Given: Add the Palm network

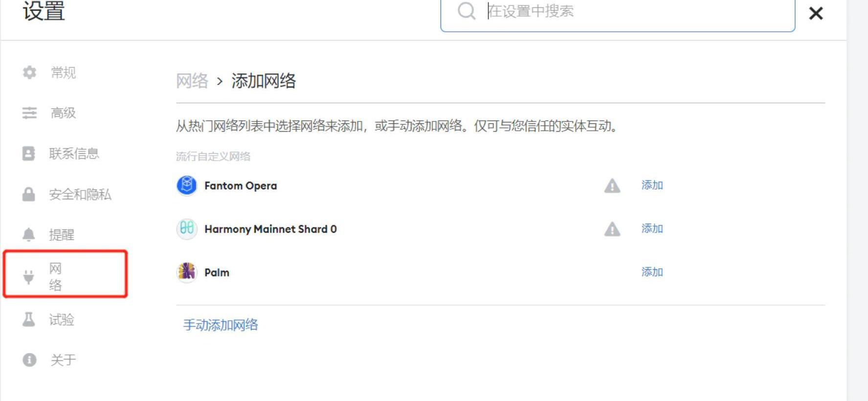Looking at the screenshot, I should (652, 272).
